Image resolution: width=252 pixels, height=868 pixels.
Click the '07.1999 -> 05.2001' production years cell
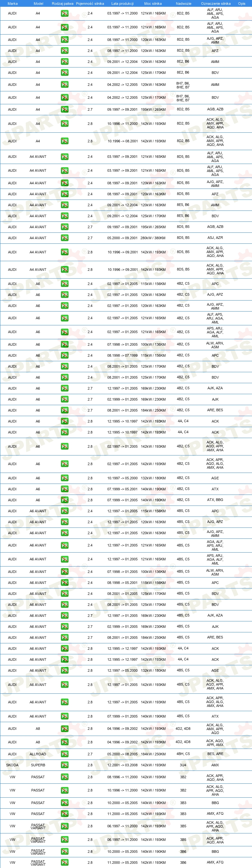(122, 489)
